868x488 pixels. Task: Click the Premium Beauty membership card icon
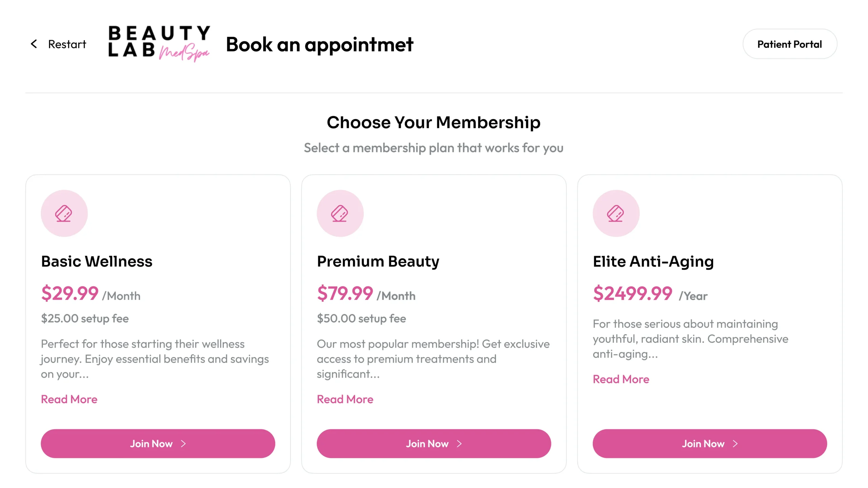click(340, 213)
